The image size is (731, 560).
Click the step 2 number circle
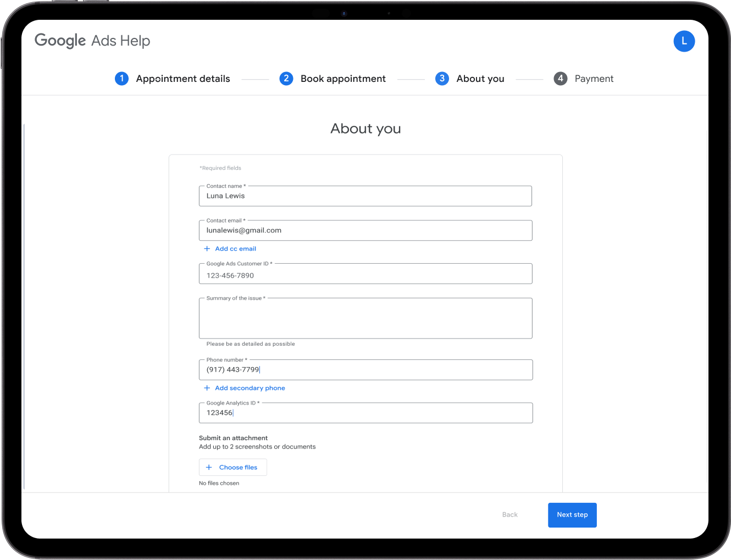[x=286, y=79]
